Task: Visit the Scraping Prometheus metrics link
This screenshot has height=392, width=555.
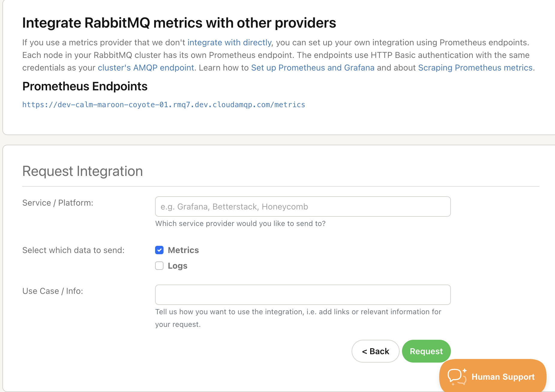Action: pos(475,68)
